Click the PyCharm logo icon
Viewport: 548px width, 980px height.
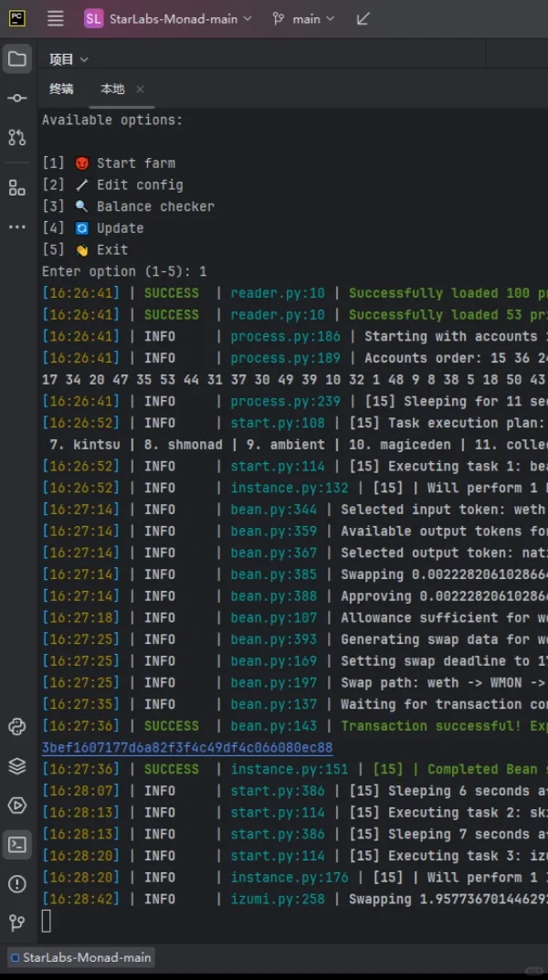click(16, 18)
